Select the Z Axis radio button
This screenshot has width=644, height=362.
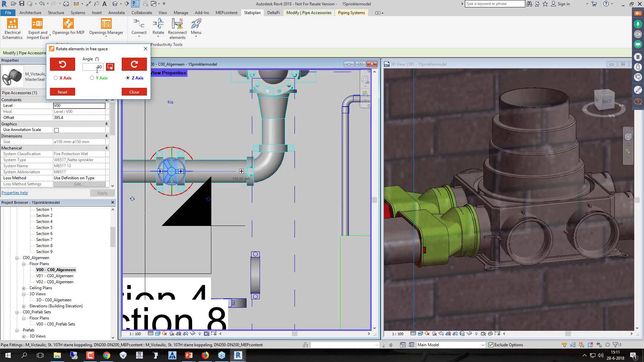[128, 78]
